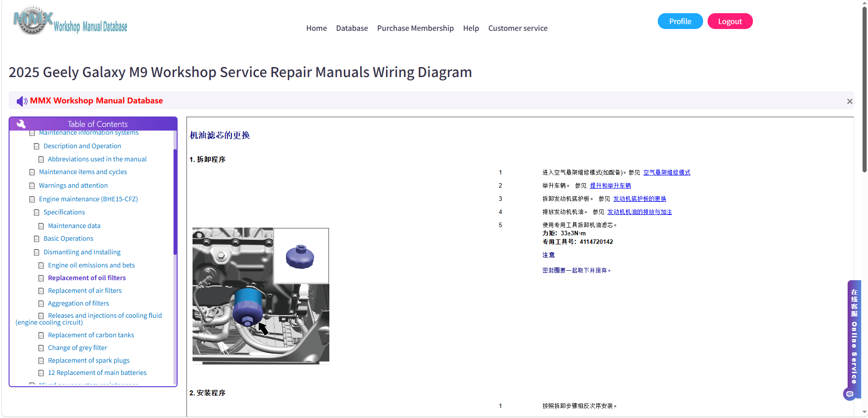Click the page icon beside Warnings and attention
868x418 pixels.
tap(32, 186)
